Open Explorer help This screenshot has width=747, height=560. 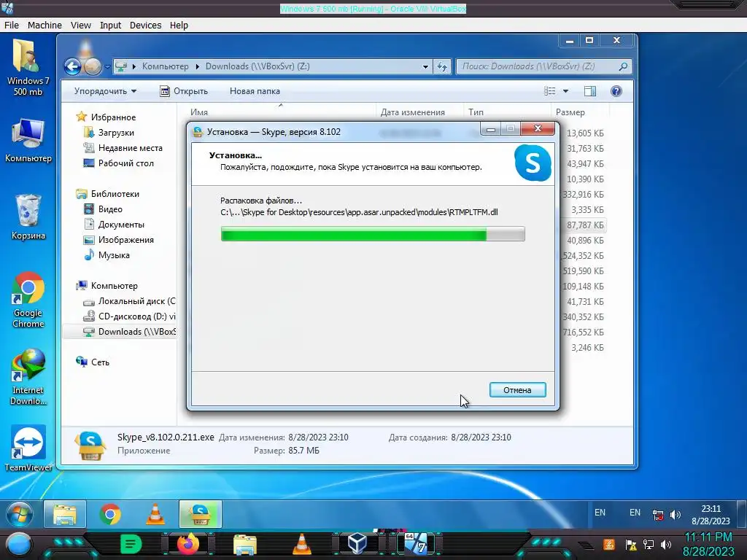616,91
